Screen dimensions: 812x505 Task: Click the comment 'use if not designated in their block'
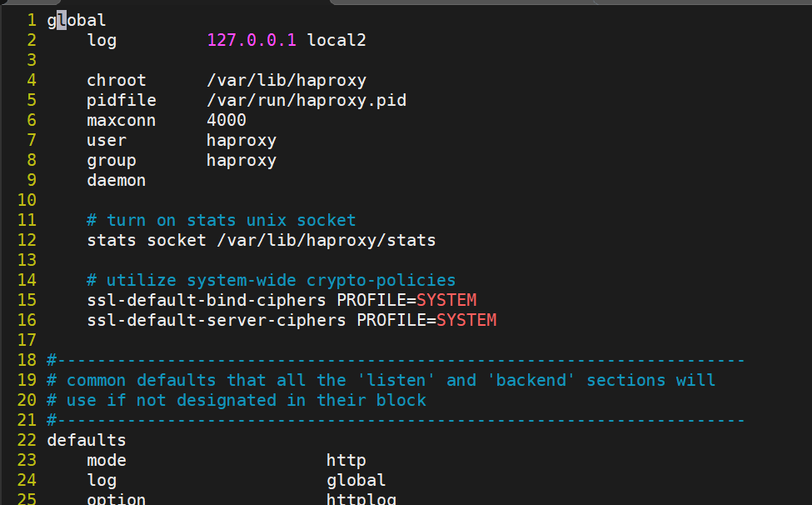[247, 400]
